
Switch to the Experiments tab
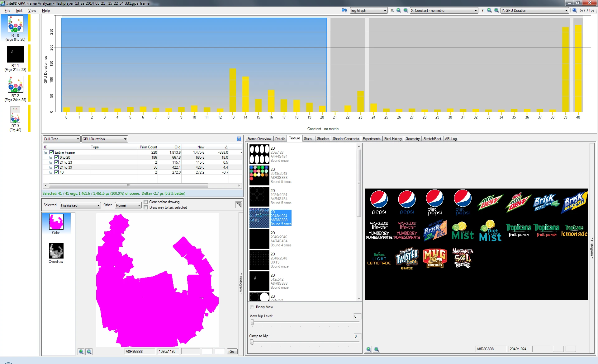[x=372, y=139]
